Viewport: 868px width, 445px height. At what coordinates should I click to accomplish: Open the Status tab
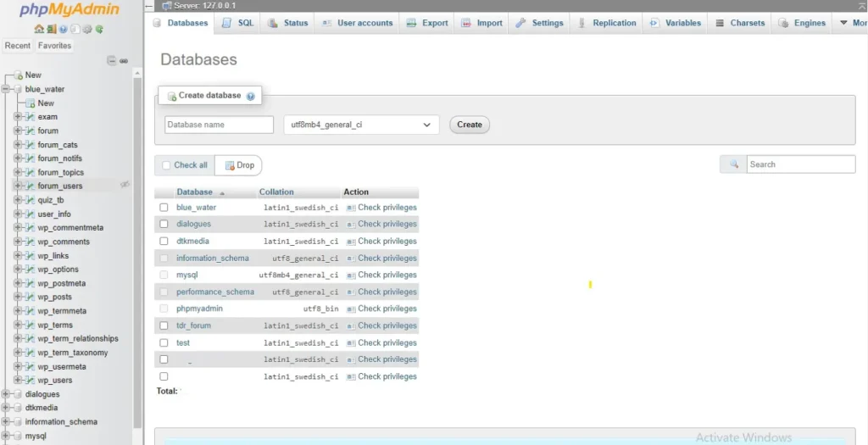(287, 23)
